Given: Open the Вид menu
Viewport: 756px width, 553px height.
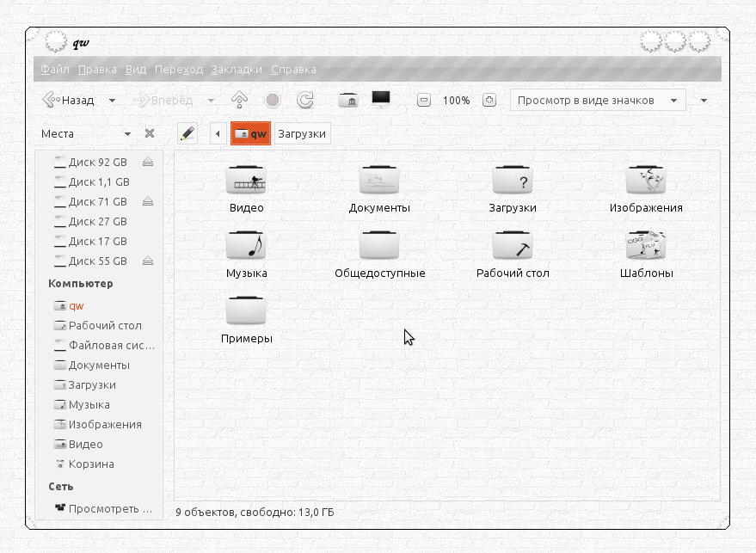Looking at the screenshot, I should coord(136,70).
